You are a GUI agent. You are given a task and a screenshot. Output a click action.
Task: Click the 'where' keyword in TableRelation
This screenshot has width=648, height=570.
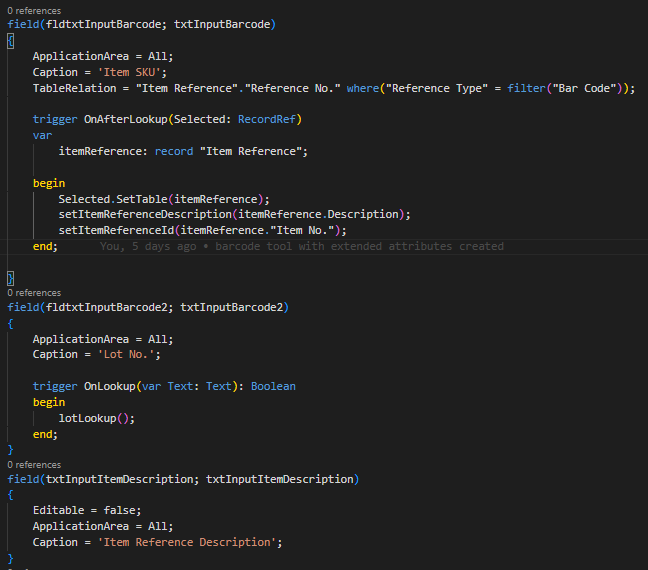coord(362,88)
